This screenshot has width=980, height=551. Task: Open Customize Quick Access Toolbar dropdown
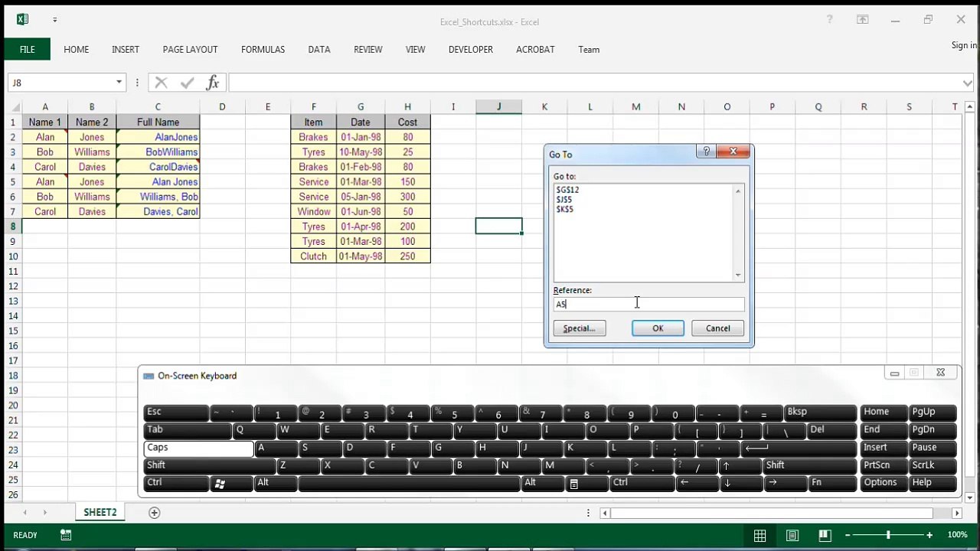pyautogui.click(x=54, y=20)
